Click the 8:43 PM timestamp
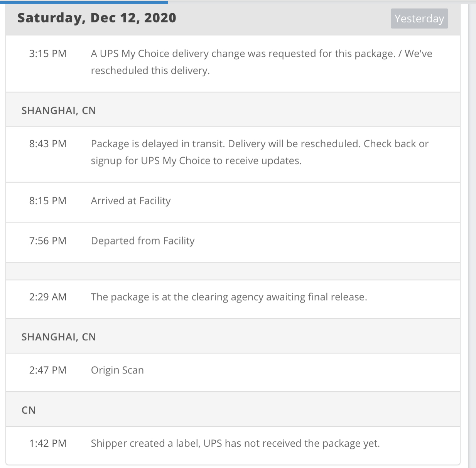This screenshot has height=468, width=476. (48, 144)
